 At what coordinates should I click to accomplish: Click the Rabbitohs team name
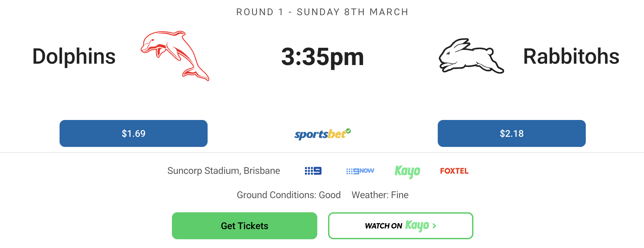point(571,56)
